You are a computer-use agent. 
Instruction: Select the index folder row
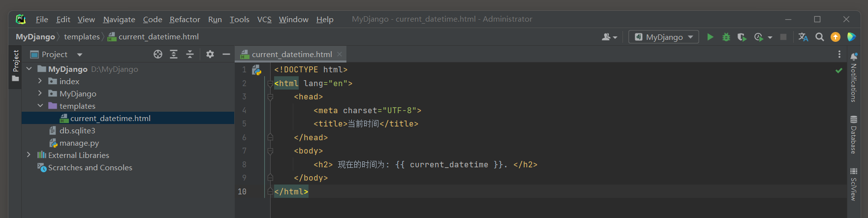click(128, 81)
